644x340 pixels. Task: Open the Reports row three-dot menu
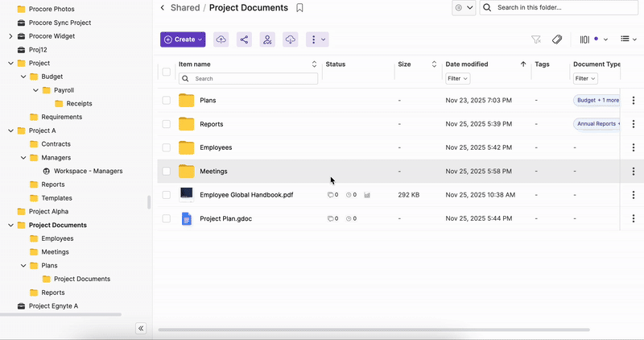pyautogui.click(x=634, y=124)
